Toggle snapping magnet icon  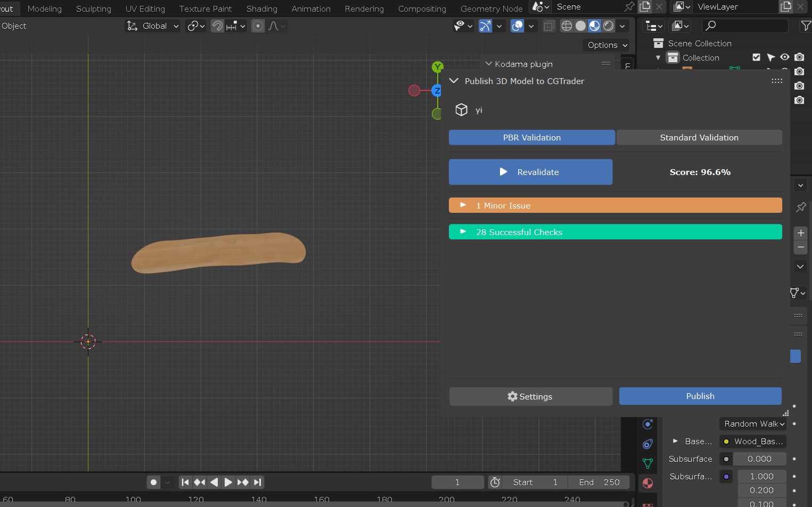[217, 26]
